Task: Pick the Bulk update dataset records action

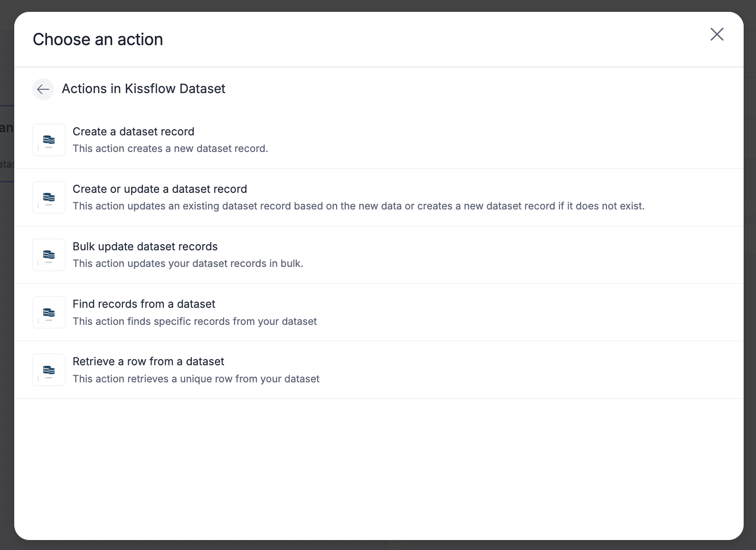Action: click(145, 247)
